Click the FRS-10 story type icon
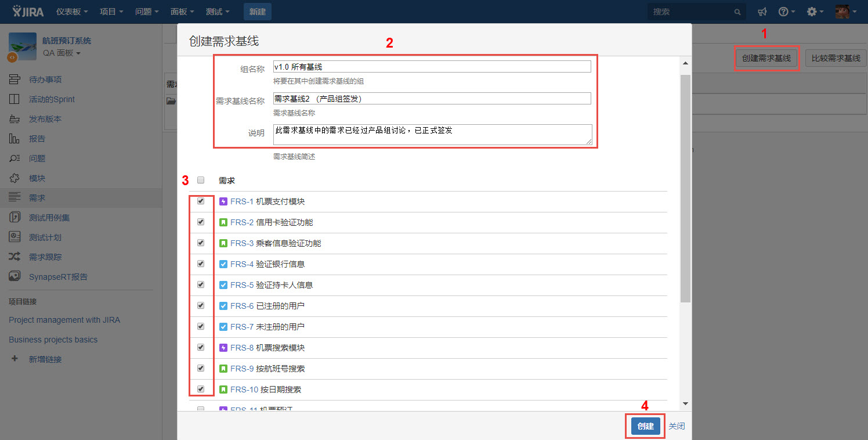 click(223, 389)
